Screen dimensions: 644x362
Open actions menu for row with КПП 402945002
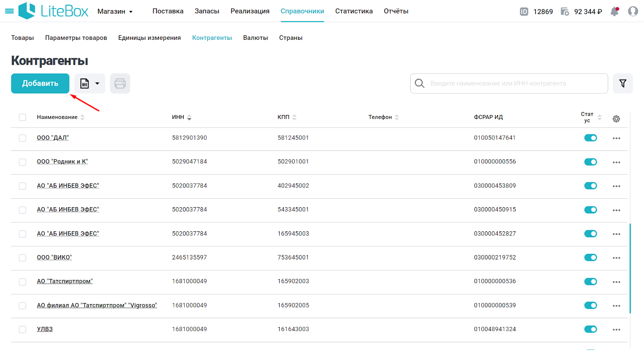click(x=616, y=186)
